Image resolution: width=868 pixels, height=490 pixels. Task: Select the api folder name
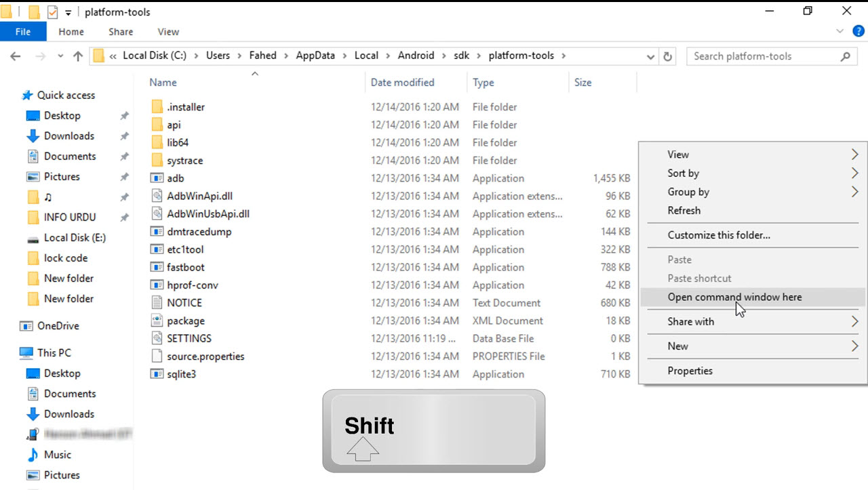coord(174,125)
